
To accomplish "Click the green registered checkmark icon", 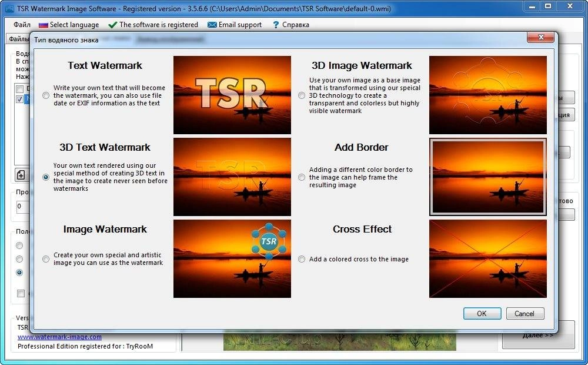I will click(112, 25).
